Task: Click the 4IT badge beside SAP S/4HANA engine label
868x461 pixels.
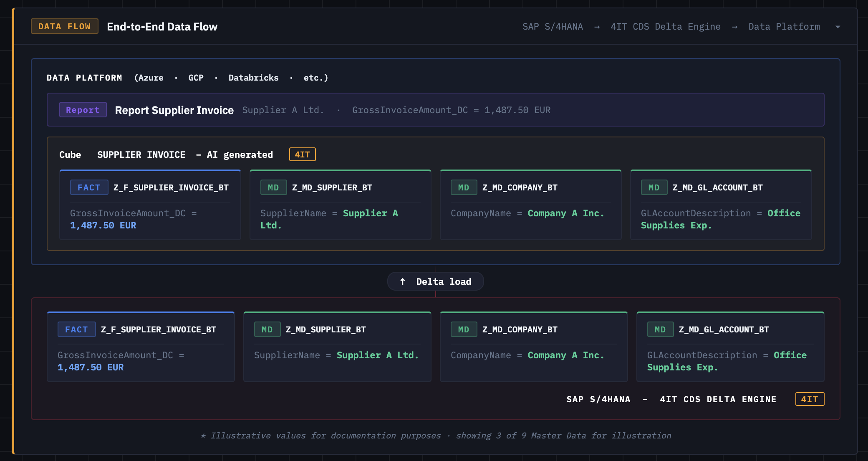Action: (x=810, y=399)
